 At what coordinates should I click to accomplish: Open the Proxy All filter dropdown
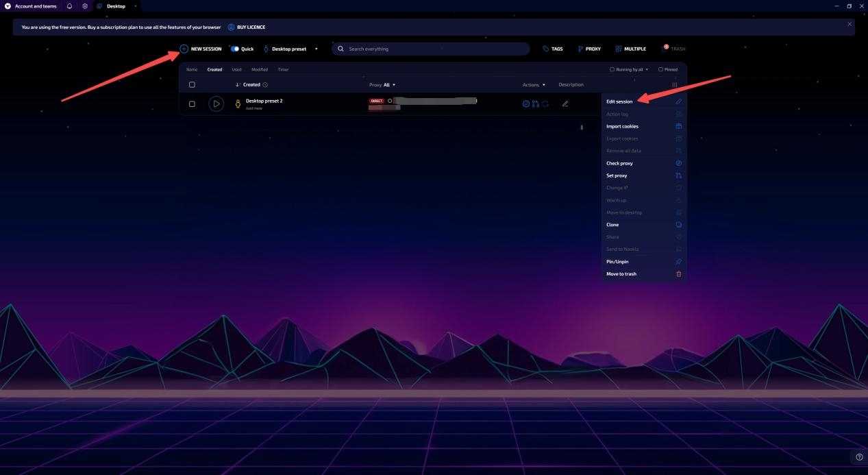(390, 85)
